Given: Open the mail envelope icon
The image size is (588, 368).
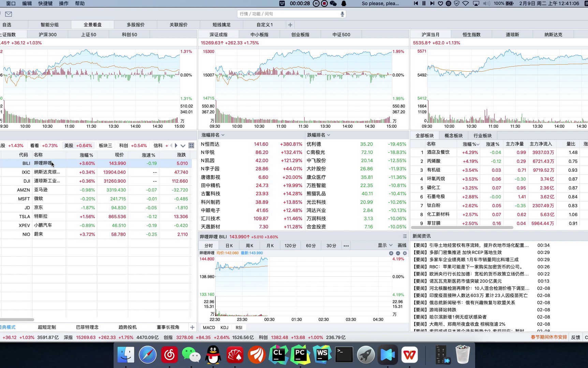Looking at the screenshot, I should coord(9,14).
